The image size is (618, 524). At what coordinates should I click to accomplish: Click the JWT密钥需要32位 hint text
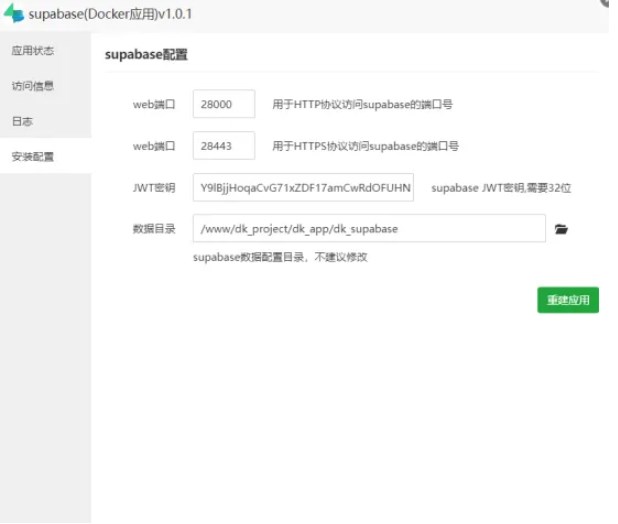pos(501,188)
